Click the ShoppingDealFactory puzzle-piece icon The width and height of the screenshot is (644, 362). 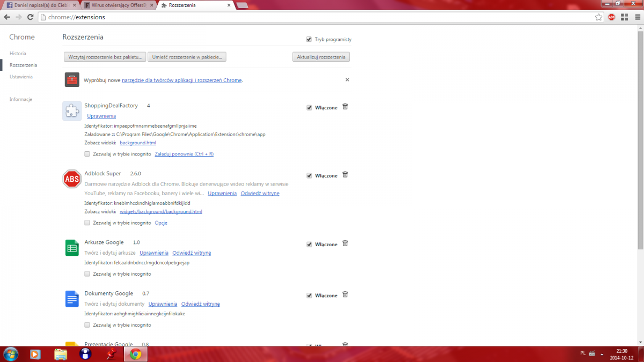(x=72, y=110)
